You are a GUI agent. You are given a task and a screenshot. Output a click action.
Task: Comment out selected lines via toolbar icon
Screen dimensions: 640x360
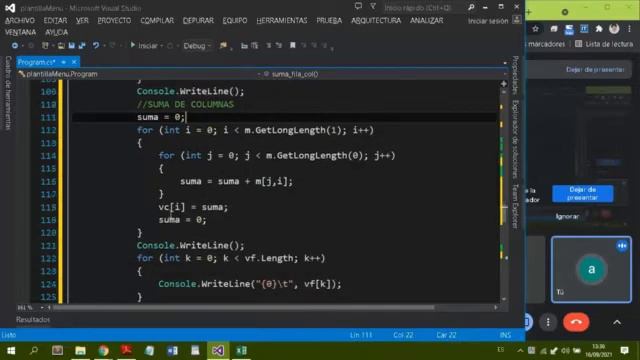pos(269,46)
